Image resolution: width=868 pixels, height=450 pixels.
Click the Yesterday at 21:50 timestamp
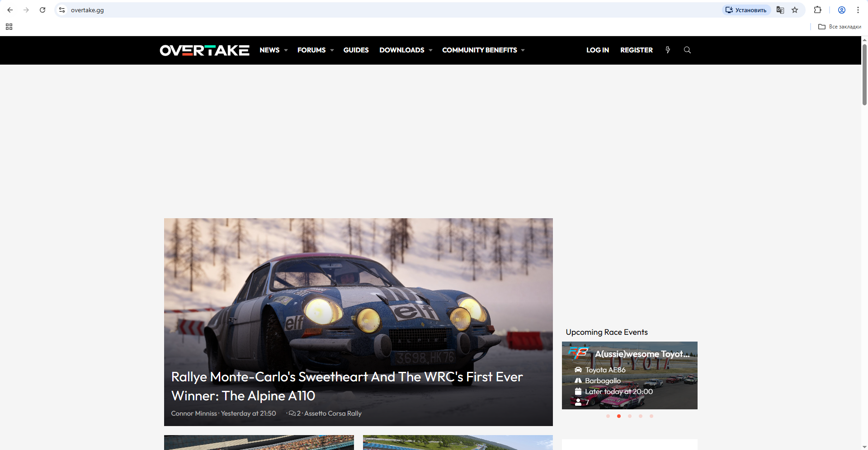point(248,413)
